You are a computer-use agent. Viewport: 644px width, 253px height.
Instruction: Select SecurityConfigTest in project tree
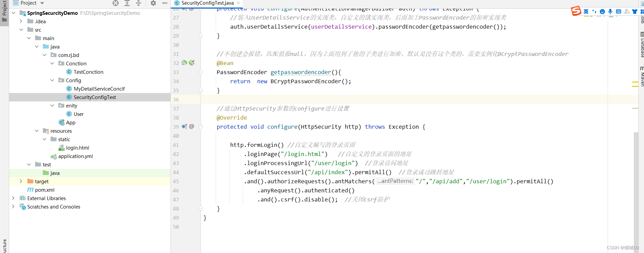pyautogui.click(x=95, y=97)
